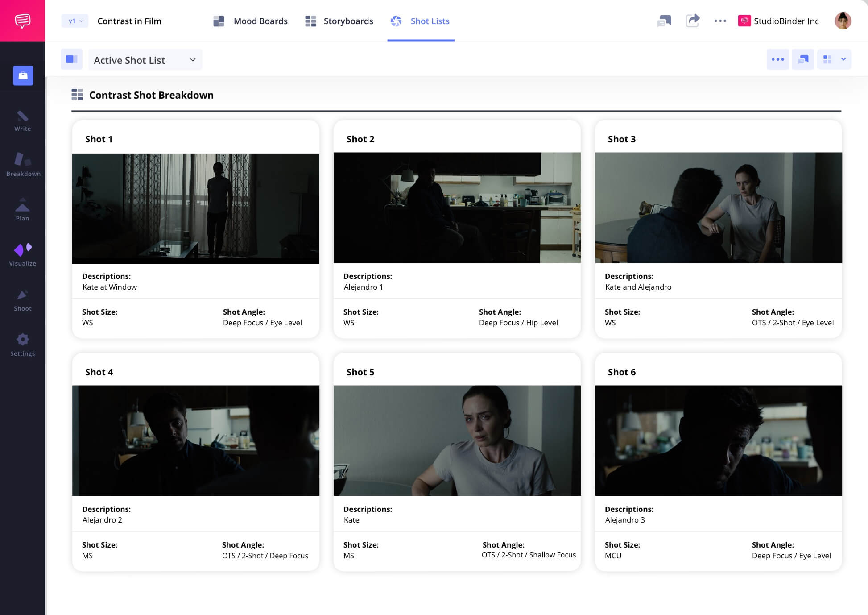Click the comments icon in the top bar
This screenshot has width=868, height=615.
coord(664,21)
